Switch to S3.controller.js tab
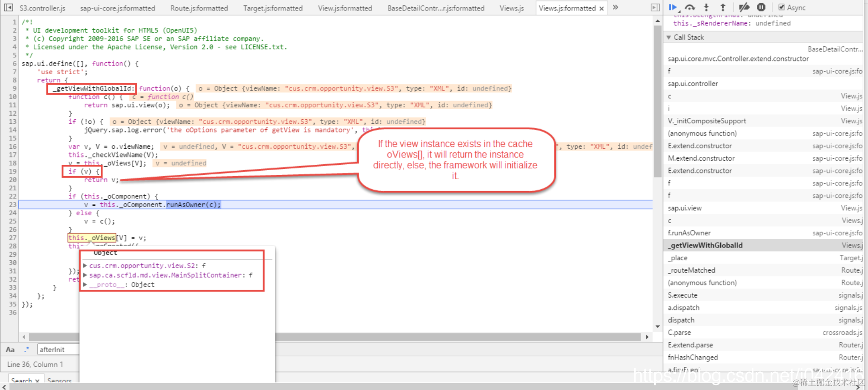The width and height of the screenshot is (868, 390). 42,8
